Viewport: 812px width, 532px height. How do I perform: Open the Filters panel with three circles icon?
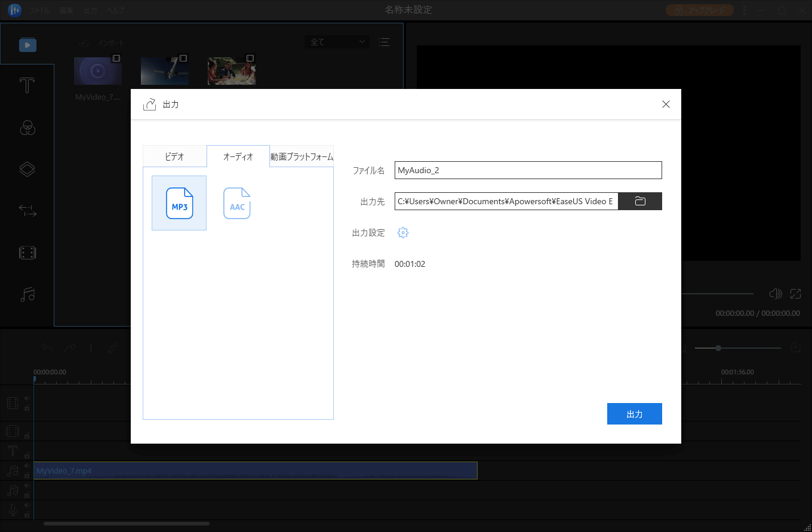(x=27, y=127)
